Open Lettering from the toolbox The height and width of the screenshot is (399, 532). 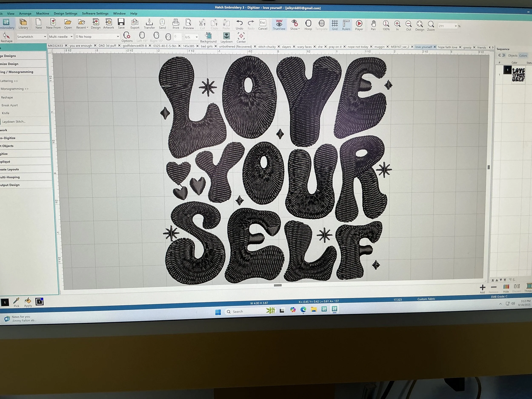pos(9,81)
